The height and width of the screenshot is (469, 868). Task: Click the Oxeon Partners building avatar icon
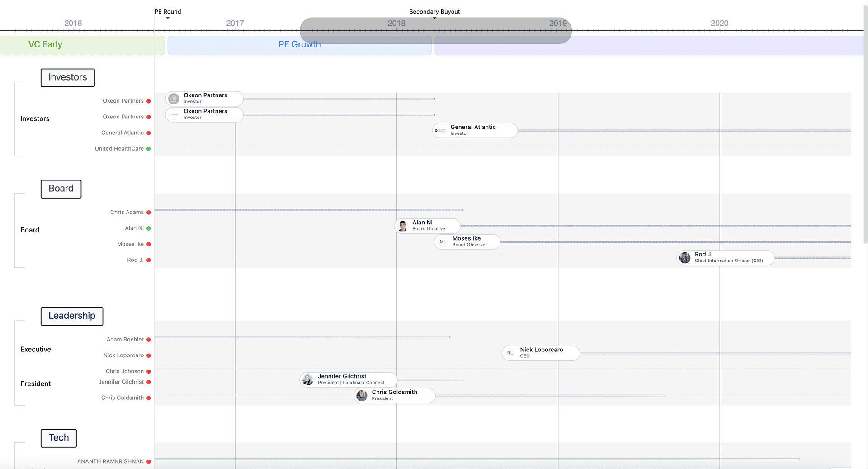coord(174,99)
